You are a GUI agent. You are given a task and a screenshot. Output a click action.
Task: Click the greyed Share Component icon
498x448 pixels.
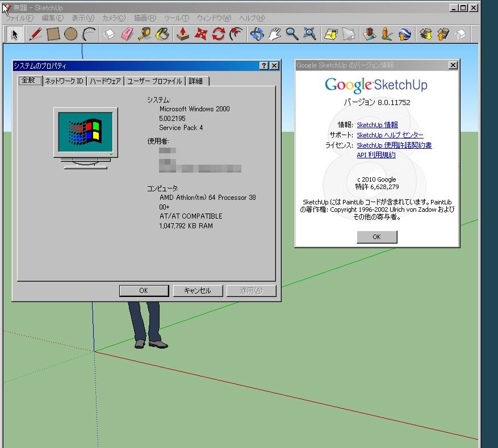click(x=461, y=34)
